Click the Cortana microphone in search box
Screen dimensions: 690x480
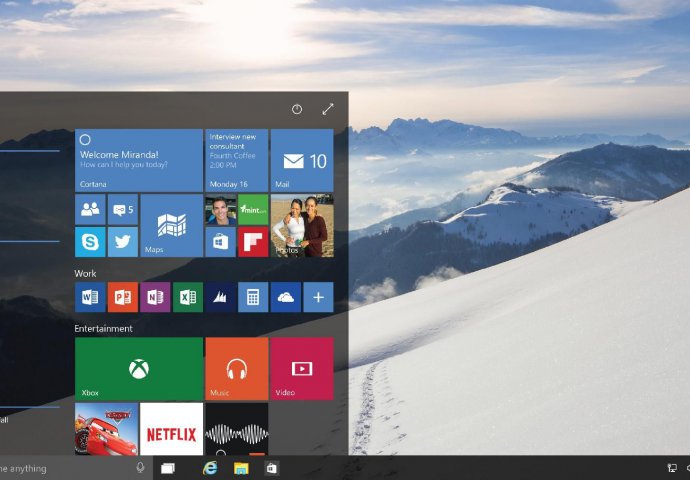tap(140, 467)
